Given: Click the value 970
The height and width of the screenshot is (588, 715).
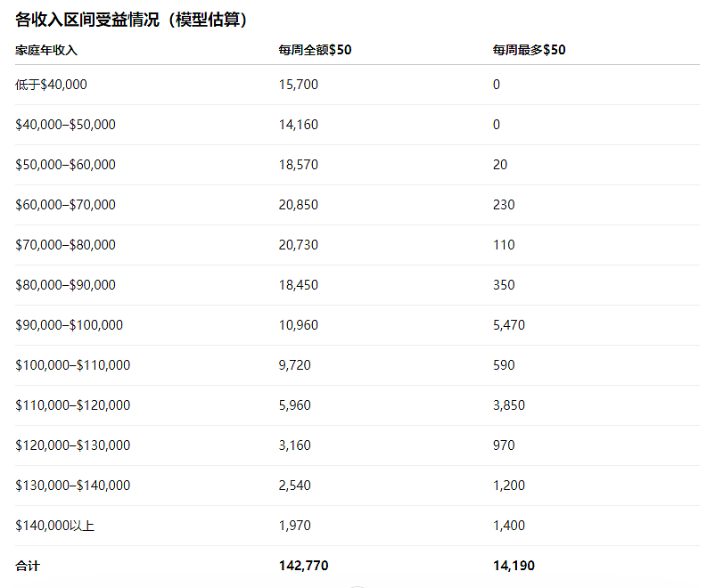Looking at the screenshot, I should pos(504,445).
